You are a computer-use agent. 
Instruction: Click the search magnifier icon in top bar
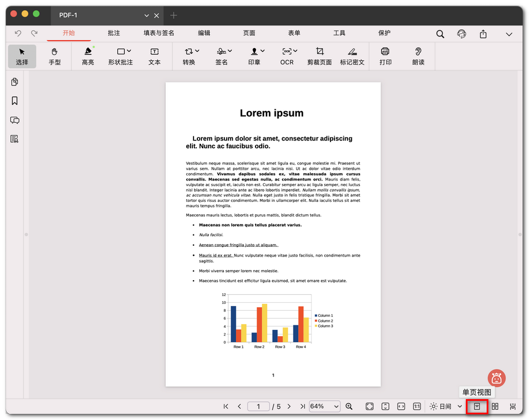[440, 34]
